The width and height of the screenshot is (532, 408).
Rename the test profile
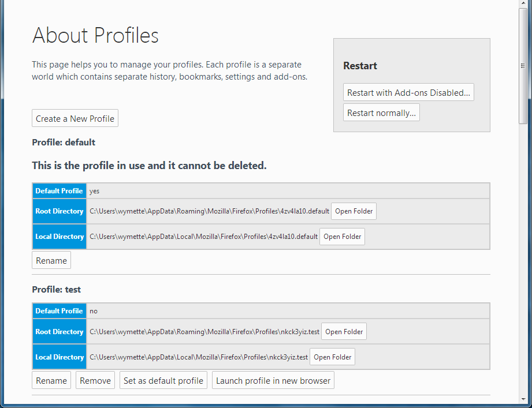point(51,380)
